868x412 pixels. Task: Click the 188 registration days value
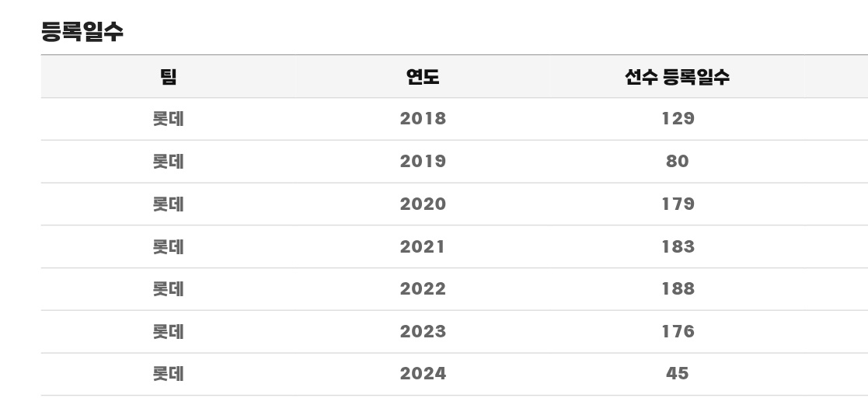(677, 289)
